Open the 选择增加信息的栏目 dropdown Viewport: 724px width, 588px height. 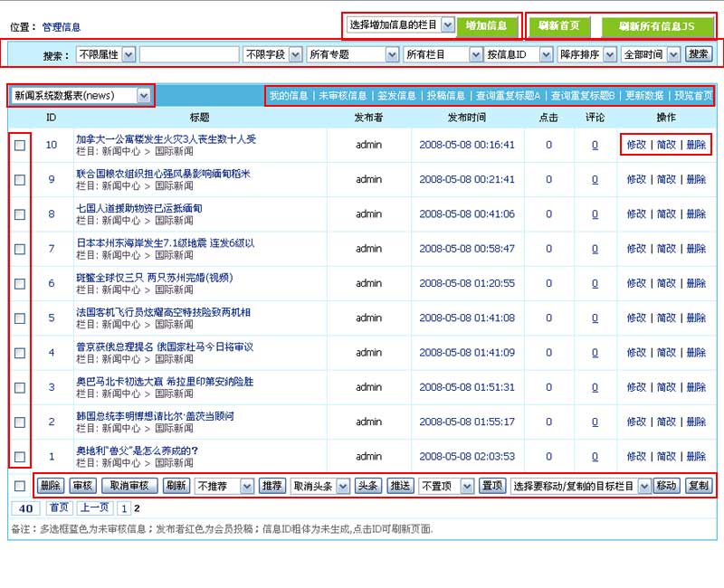pos(399,25)
